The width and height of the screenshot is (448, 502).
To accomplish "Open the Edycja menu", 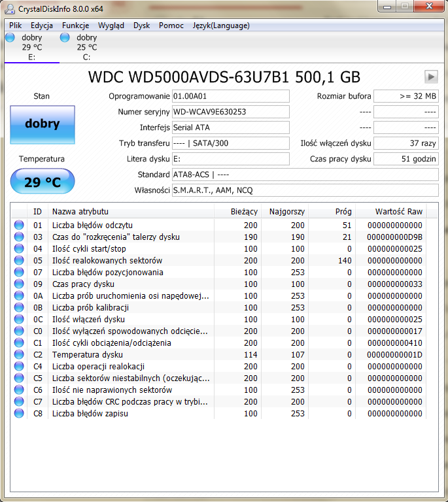I will point(42,25).
